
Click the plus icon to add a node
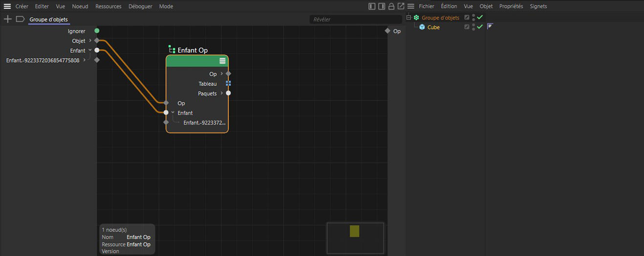click(7, 19)
